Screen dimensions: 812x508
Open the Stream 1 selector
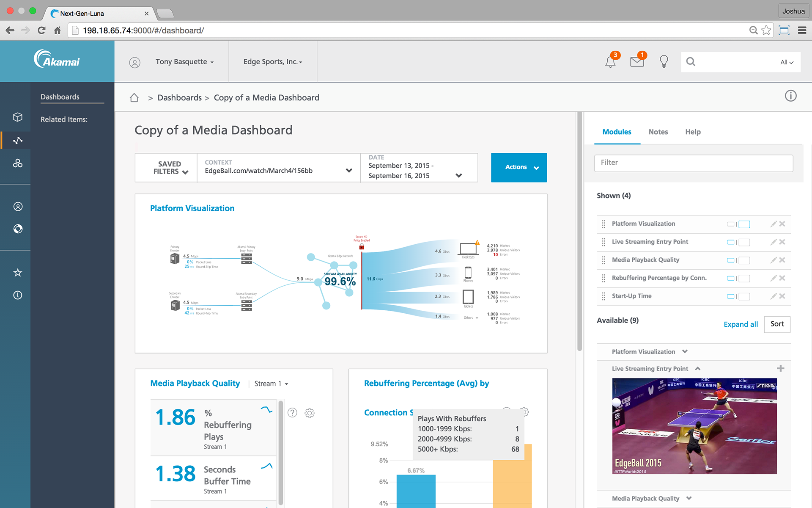click(x=271, y=384)
